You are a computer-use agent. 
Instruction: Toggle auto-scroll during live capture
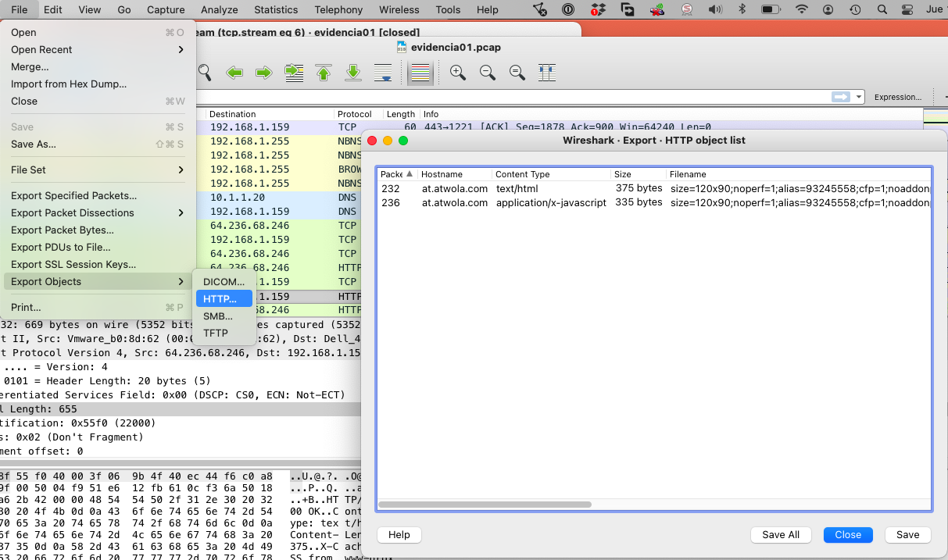[383, 73]
